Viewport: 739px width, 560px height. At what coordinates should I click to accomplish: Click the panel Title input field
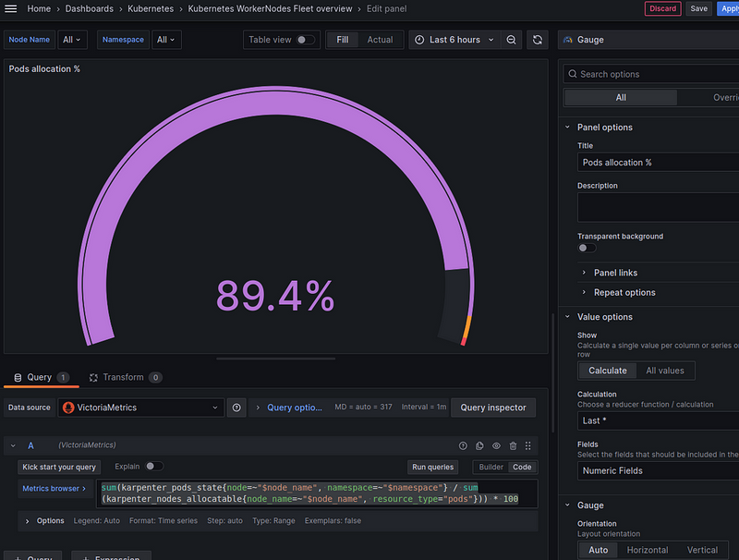pyautogui.click(x=656, y=163)
